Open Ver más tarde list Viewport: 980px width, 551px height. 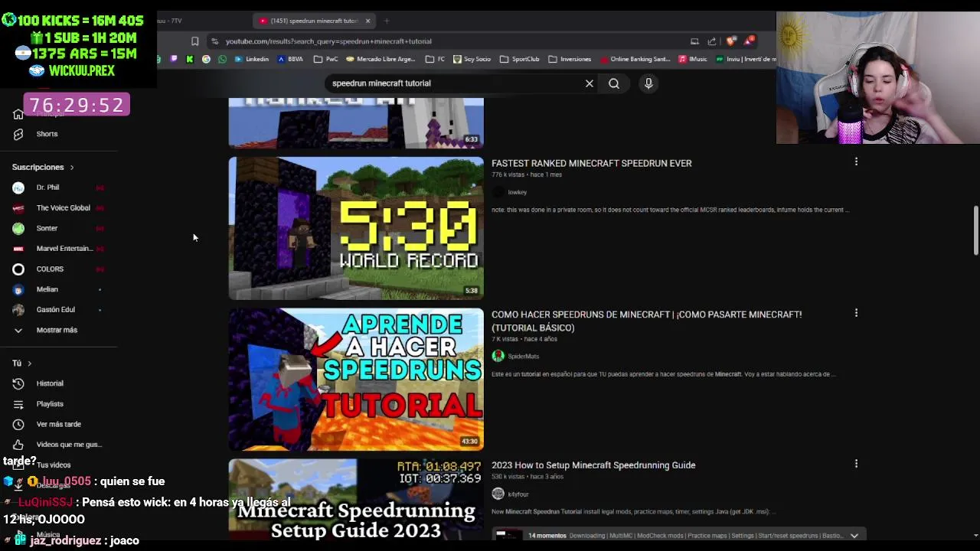click(x=58, y=424)
